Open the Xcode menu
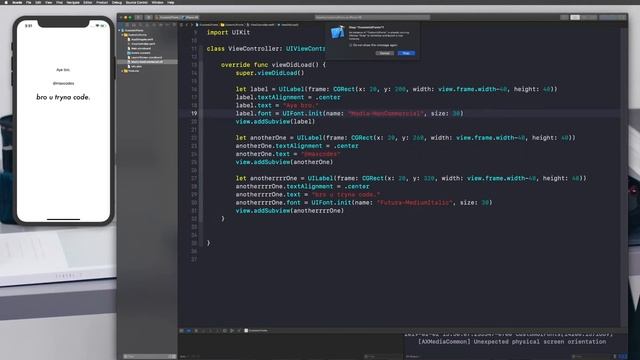Viewport: 640px width, 360px height. pyautogui.click(x=17, y=2)
